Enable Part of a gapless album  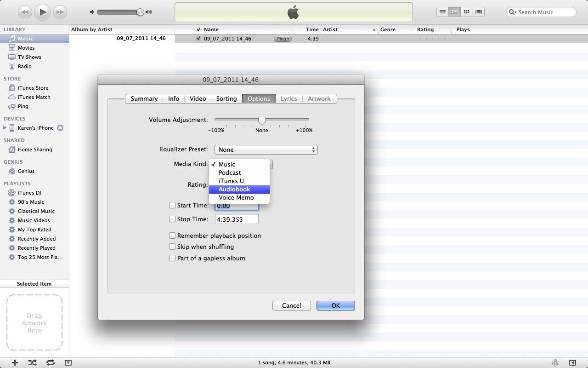coord(172,258)
